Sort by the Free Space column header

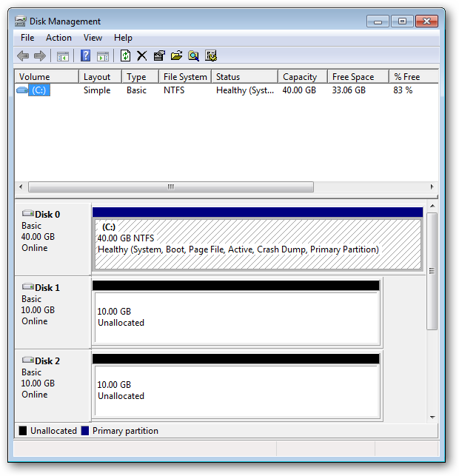(x=358, y=77)
